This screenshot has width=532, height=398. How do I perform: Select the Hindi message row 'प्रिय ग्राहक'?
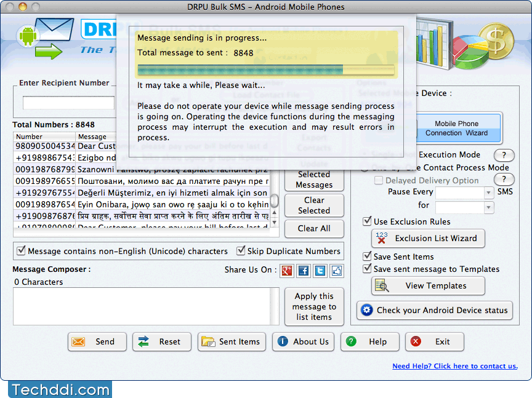tap(142, 216)
